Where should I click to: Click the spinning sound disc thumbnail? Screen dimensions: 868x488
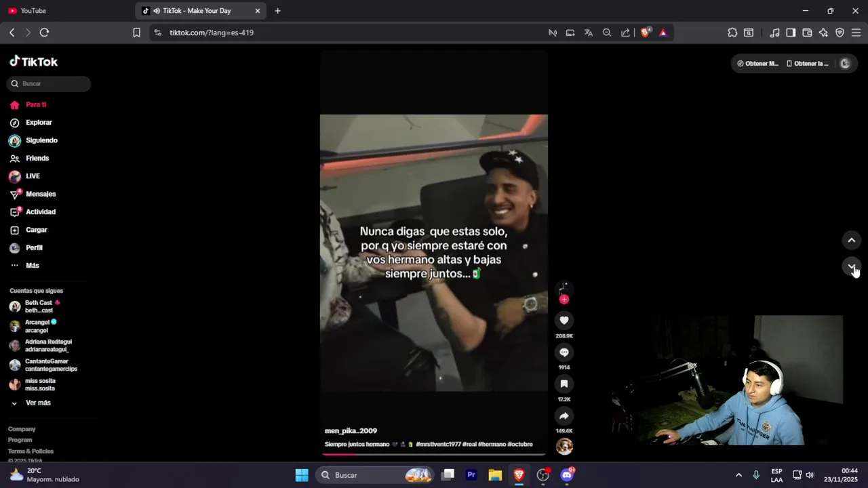pyautogui.click(x=564, y=447)
